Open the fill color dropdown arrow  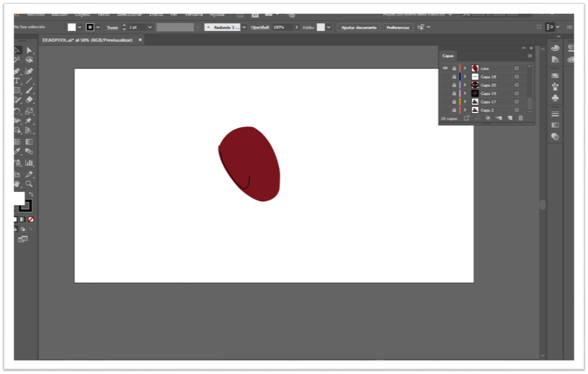coord(80,27)
